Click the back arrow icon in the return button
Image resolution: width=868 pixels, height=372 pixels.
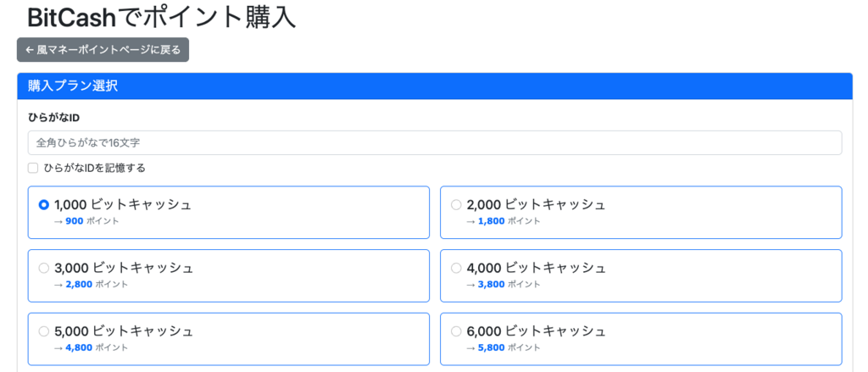click(30, 50)
